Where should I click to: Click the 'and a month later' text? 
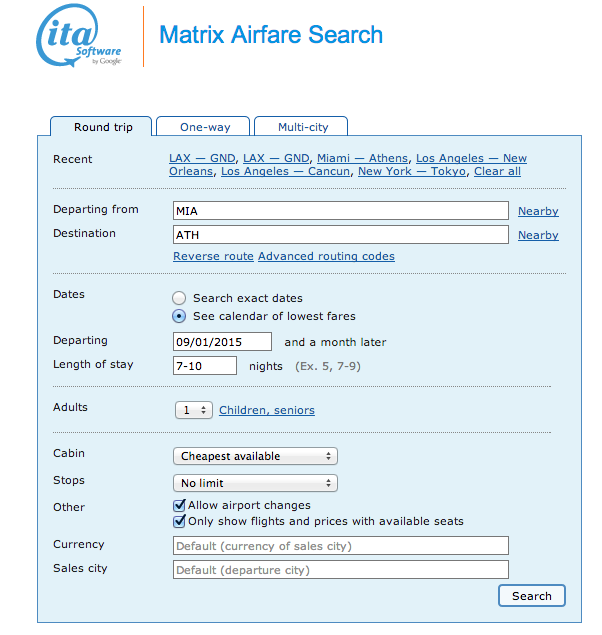[335, 342]
